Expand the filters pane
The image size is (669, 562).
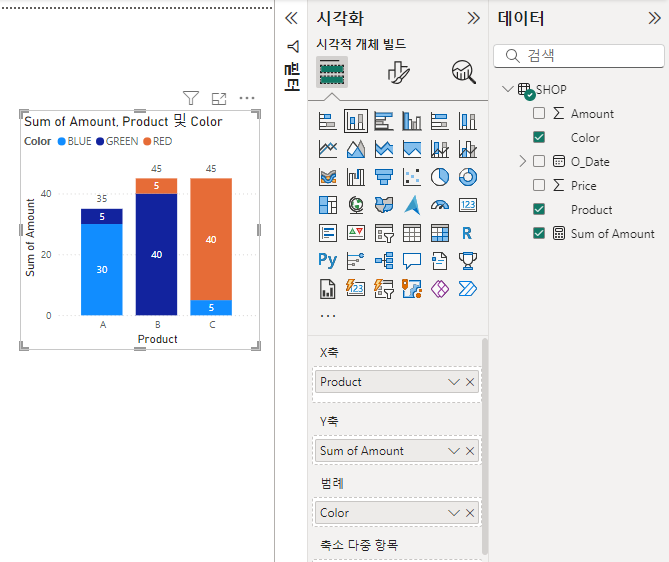[291, 18]
